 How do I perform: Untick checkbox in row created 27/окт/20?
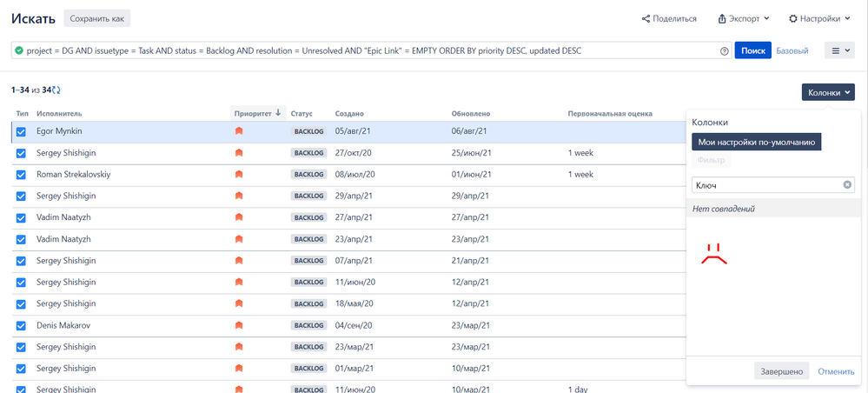tap(21, 153)
